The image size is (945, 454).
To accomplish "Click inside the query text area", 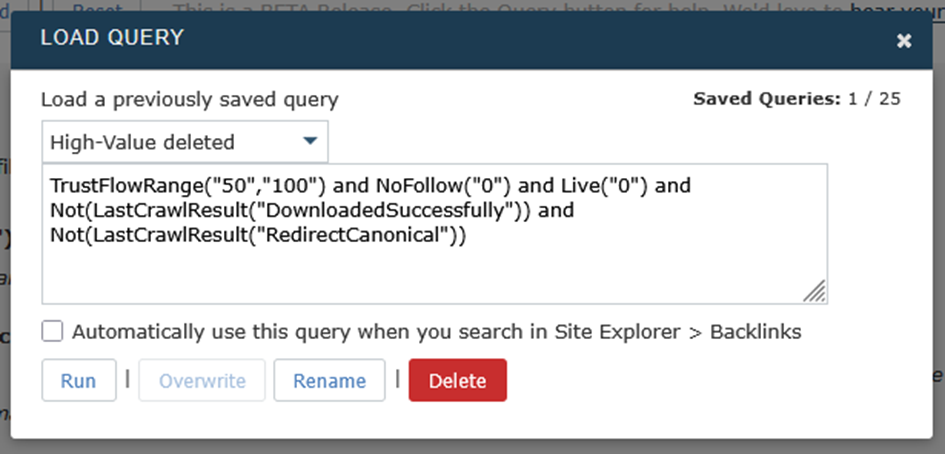I will tap(434, 270).
